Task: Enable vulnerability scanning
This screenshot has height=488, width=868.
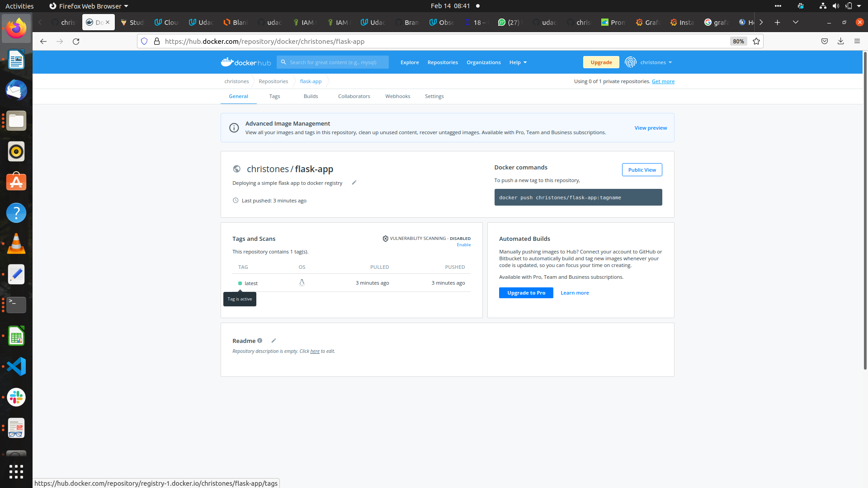Action: (463, 245)
